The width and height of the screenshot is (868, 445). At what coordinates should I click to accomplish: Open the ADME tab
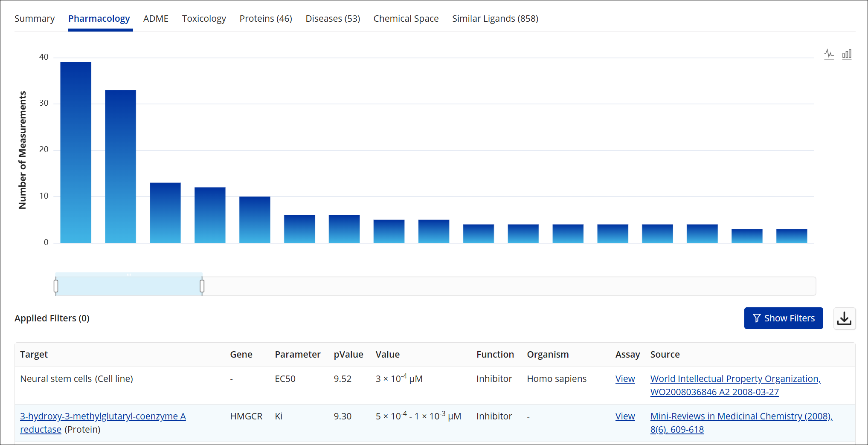tap(156, 19)
